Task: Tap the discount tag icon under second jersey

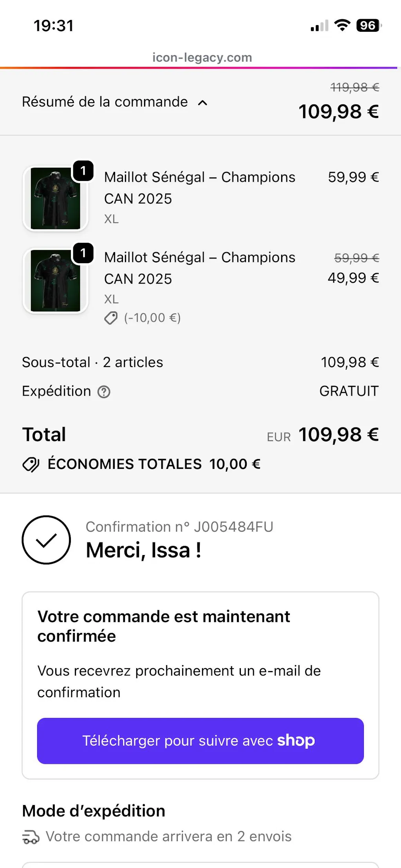Action: tap(111, 318)
